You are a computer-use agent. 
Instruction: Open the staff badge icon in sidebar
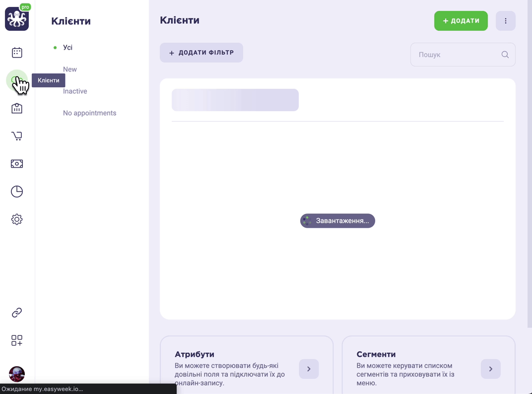(x=17, y=108)
